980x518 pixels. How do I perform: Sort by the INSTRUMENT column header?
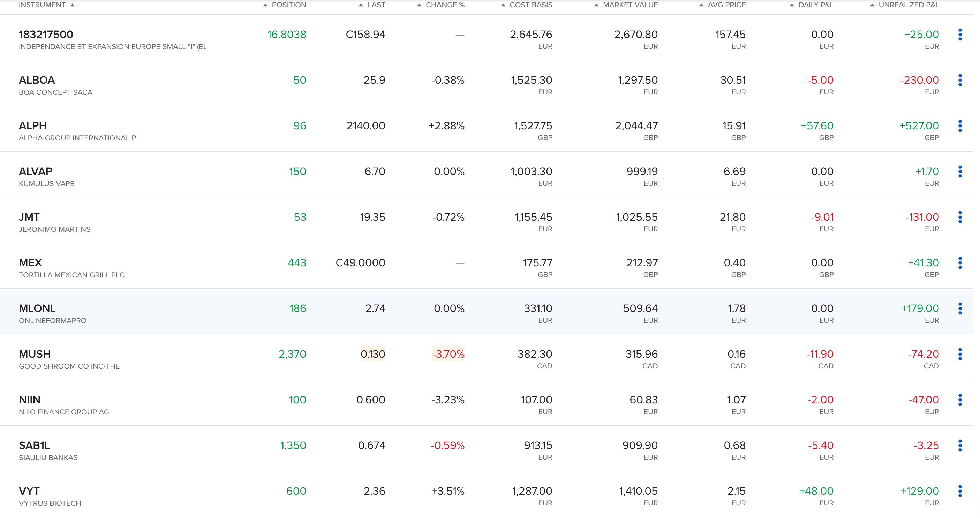click(x=42, y=5)
